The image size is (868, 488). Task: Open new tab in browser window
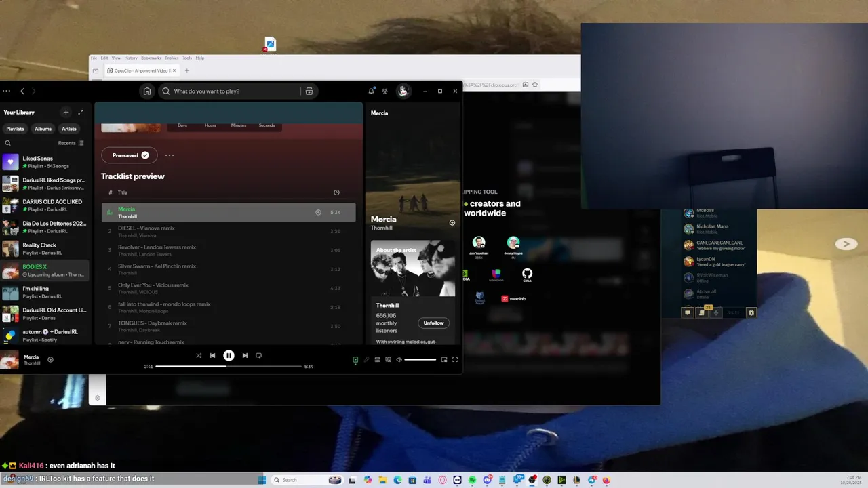tap(187, 70)
